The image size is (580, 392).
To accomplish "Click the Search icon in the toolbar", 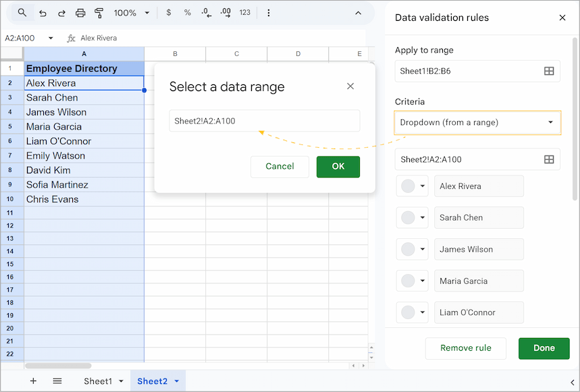I will [22, 12].
